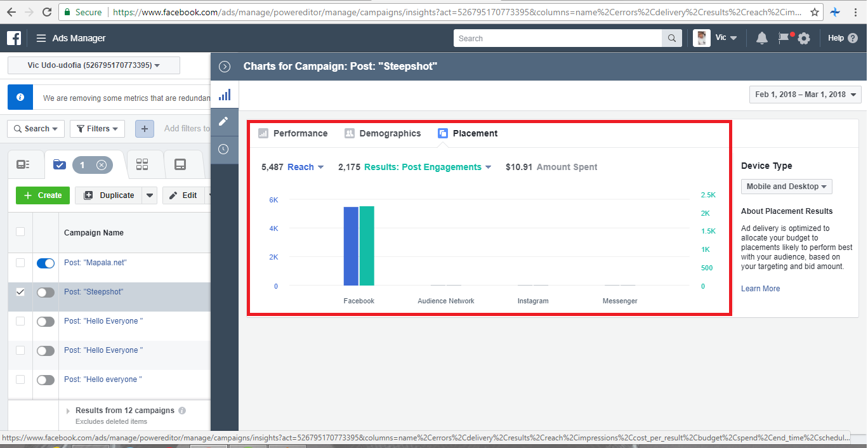Open the Search dropdown in the filter bar
Image resolution: width=868 pixels, height=448 pixels.
[36, 129]
